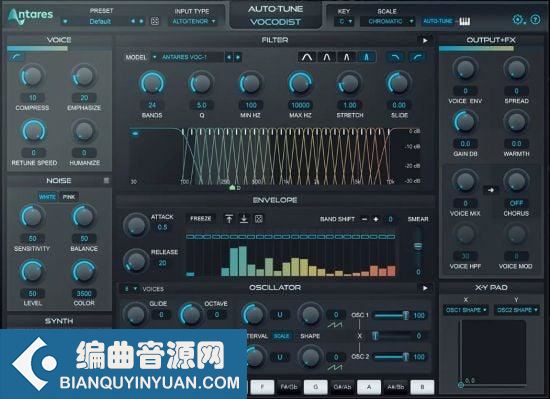Click the filter display frequency marker at 250
Viewport: 550px width, 399px height.
coord(232,188)
